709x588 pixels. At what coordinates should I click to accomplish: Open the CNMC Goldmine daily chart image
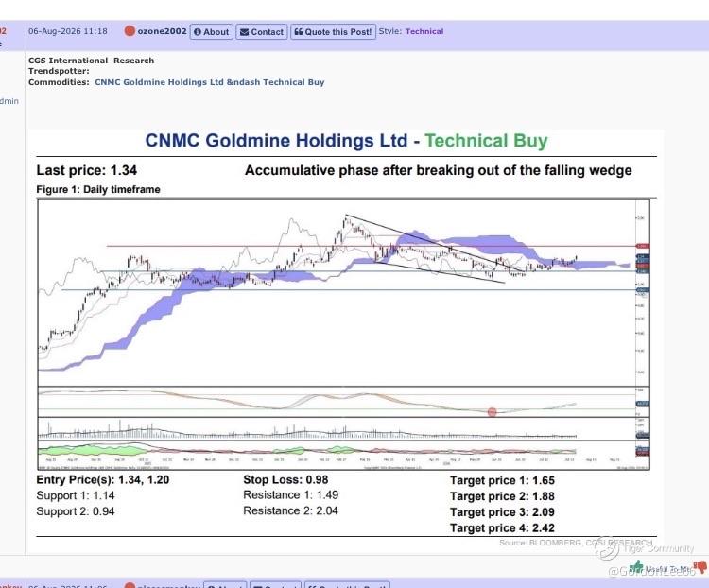[344, 335]
